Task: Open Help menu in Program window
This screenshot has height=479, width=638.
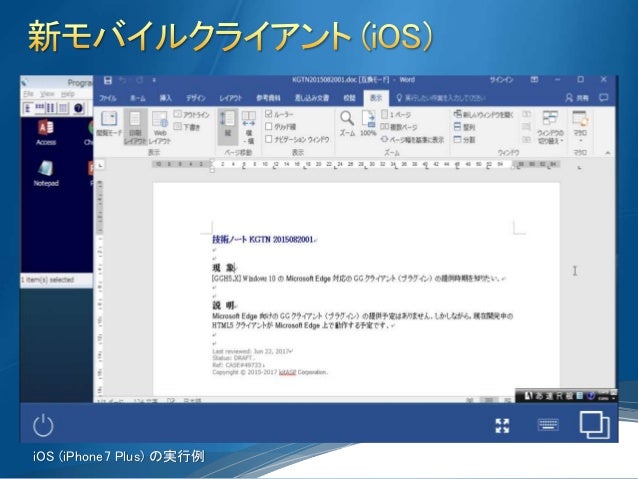Action: tap(68, 94)
